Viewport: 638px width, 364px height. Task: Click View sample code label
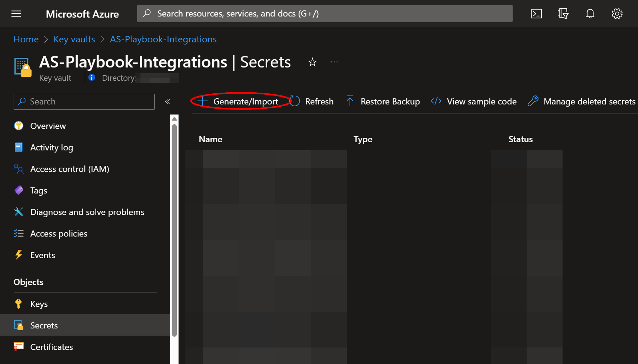[x=482, y=102]
